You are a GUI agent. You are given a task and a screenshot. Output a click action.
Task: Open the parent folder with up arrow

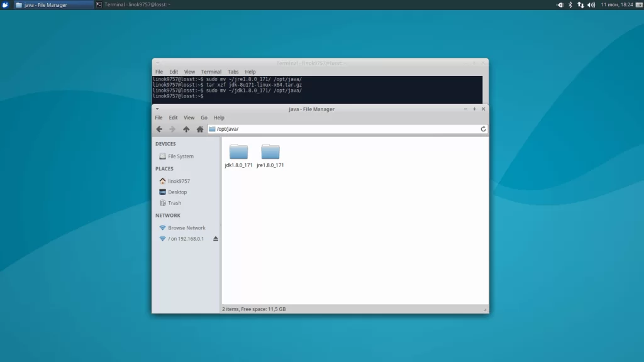pos(186,129)
